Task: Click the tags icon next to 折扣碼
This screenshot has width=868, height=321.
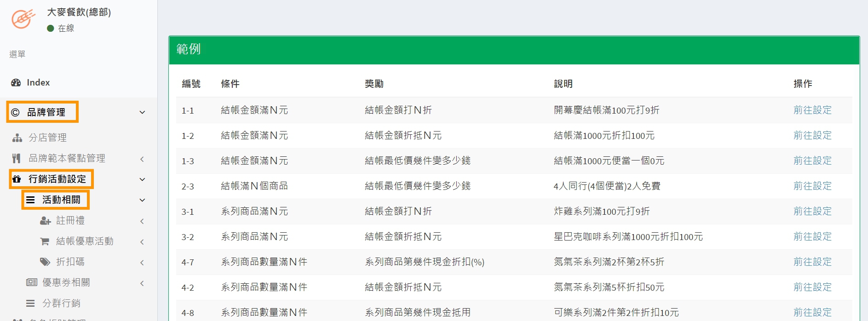Action: [45, 262]
